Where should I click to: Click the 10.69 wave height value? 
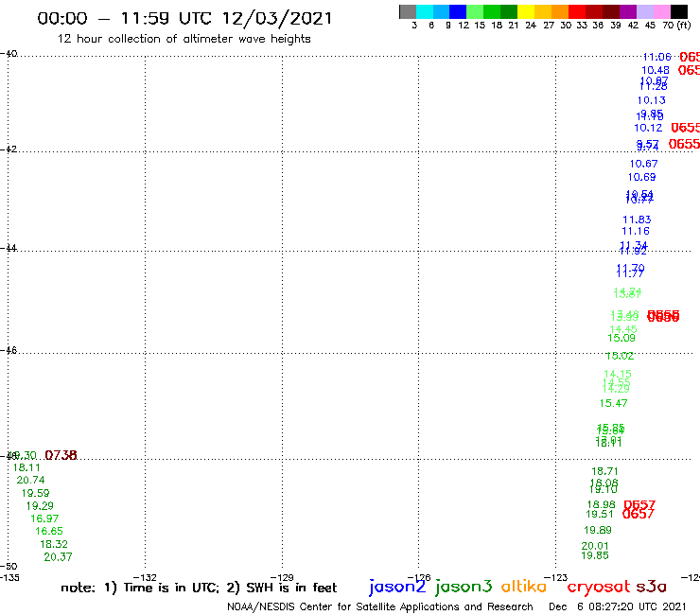coord(642,177)
